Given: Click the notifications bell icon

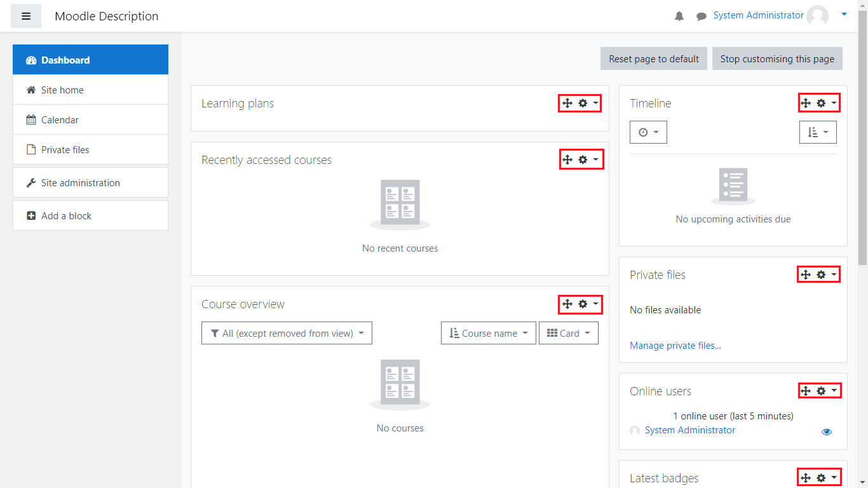Looking at the screenshot, I should (679, 17).
